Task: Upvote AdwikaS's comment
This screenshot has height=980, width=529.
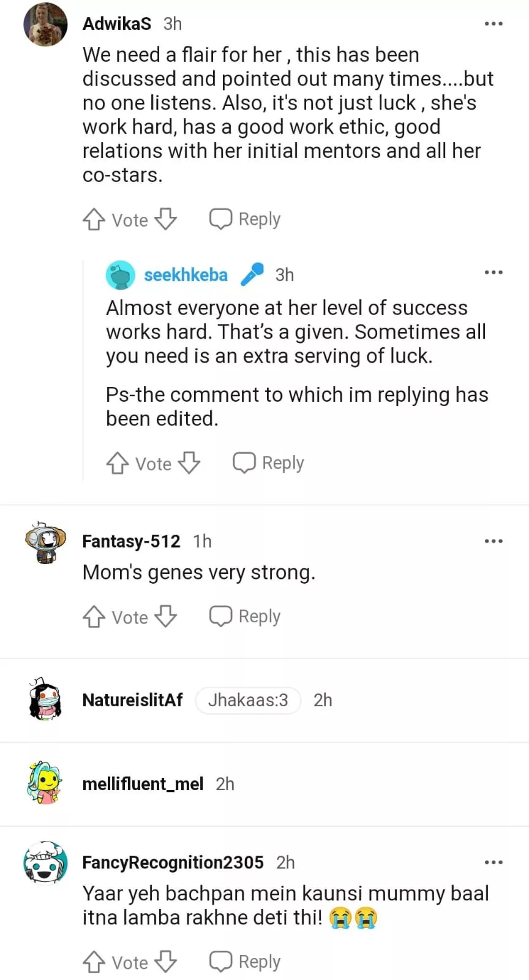Action: pos(94,219)
